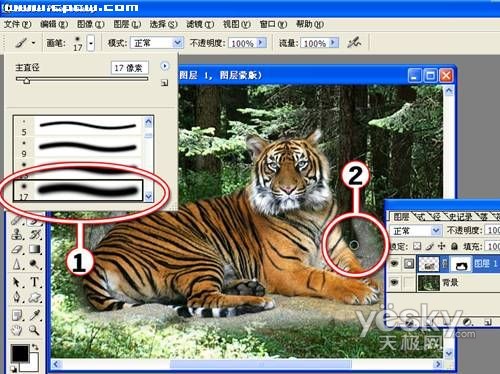This screenshot has height=374, width=500.
Task: Click the 流量 100% field
Action: (x=315, y=43)
